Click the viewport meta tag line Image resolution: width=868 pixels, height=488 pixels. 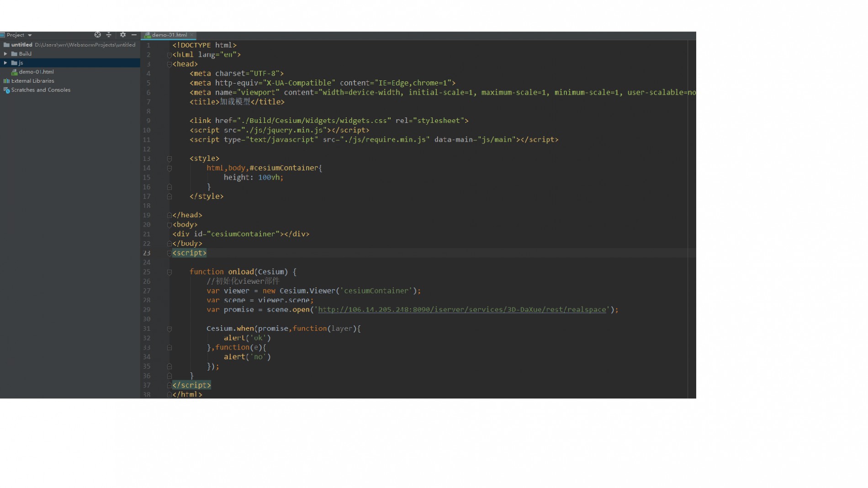443,92
